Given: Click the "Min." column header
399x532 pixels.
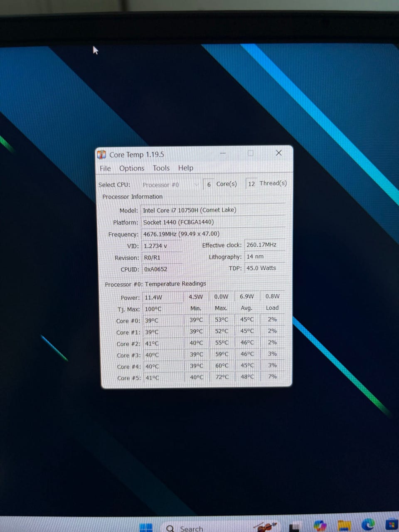Looking at the screenshot, I should click(196, 308).
